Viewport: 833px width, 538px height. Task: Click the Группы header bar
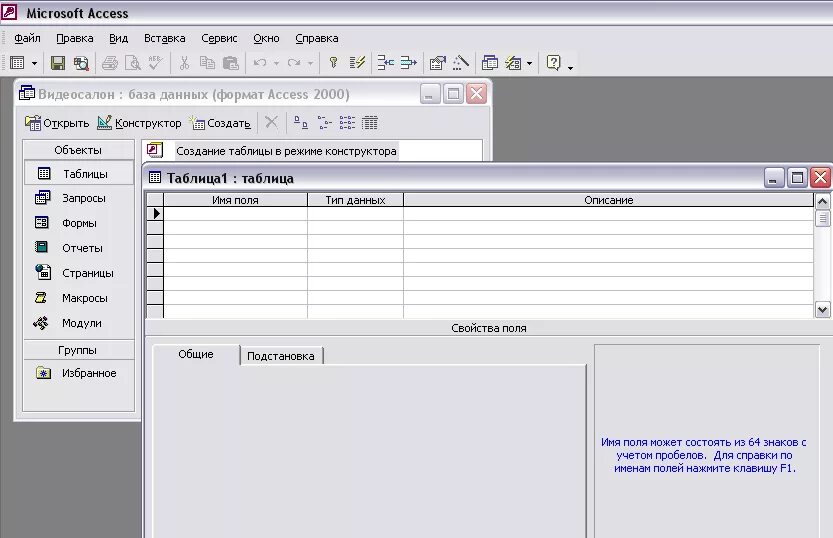pyautogui.click(x=79, y=350)
